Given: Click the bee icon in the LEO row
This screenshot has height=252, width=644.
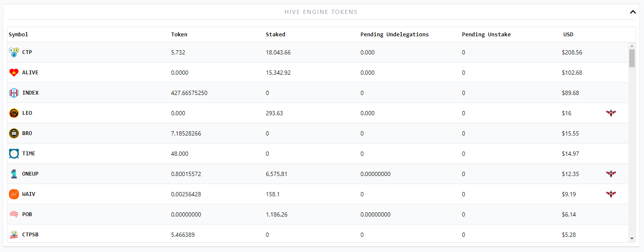Looking at the screenshot, I should [x=611, y=113].
